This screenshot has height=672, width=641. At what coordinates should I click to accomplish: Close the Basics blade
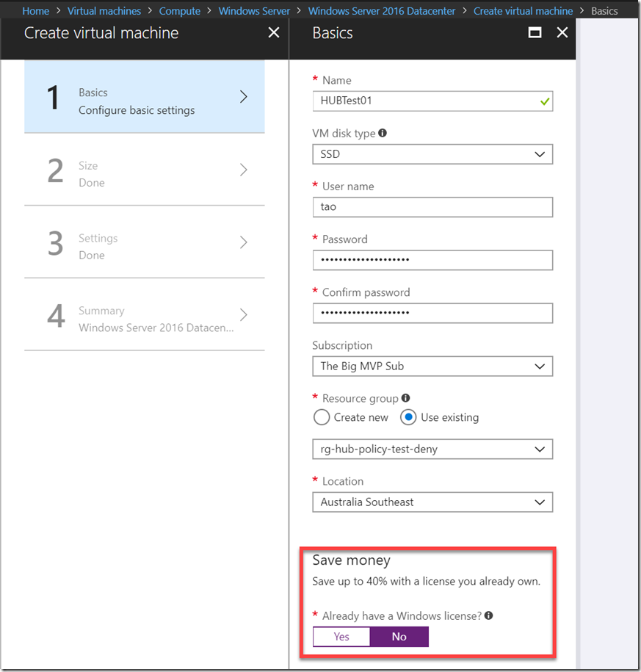tap(562, 32)
